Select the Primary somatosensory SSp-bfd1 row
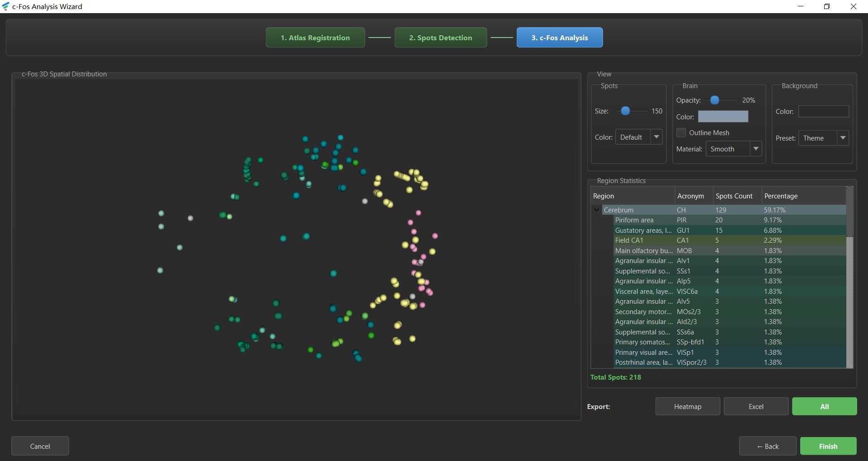The height and width of the screenshot is (461, 868). click(x=730, y=342)
